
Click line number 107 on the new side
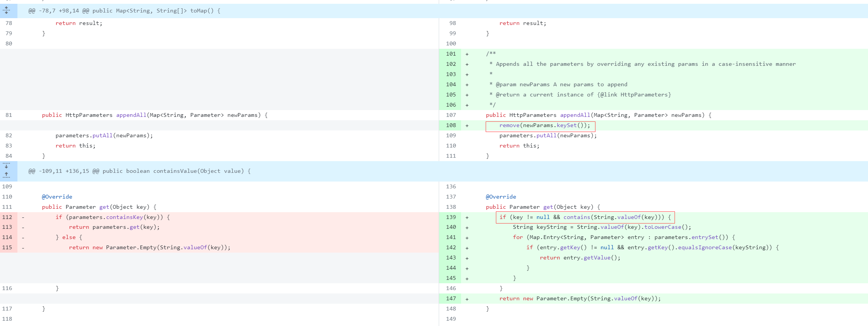tap(451, 115)
